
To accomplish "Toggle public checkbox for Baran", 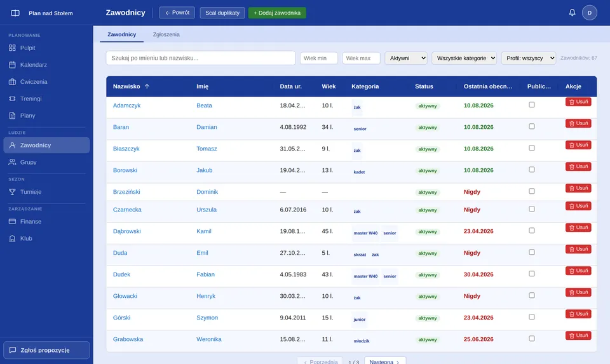I will coord(532,126).
